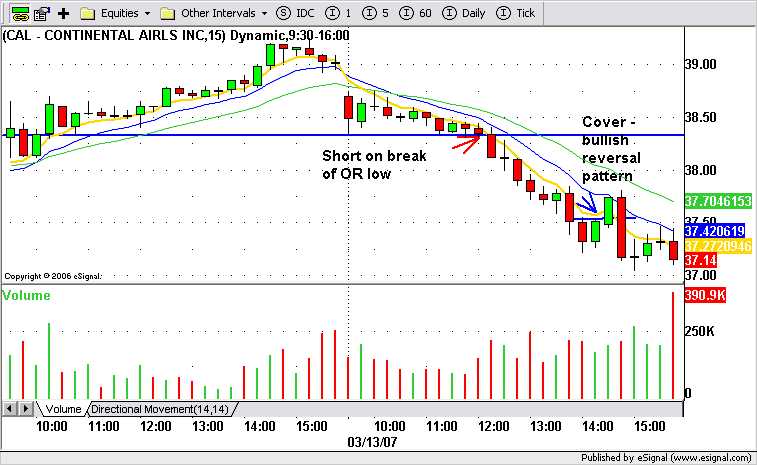Switch to the 60-minute interval
Screen dimensions: 757x465
416,13
